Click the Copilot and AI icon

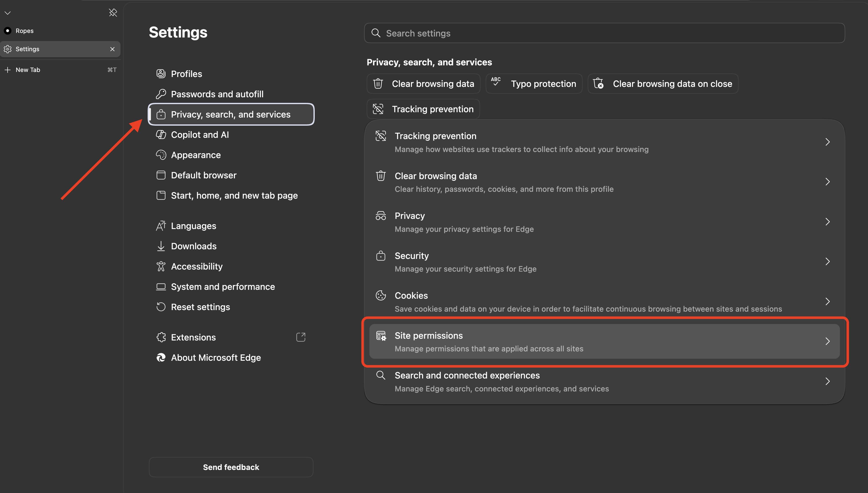[x=161, y=135]
